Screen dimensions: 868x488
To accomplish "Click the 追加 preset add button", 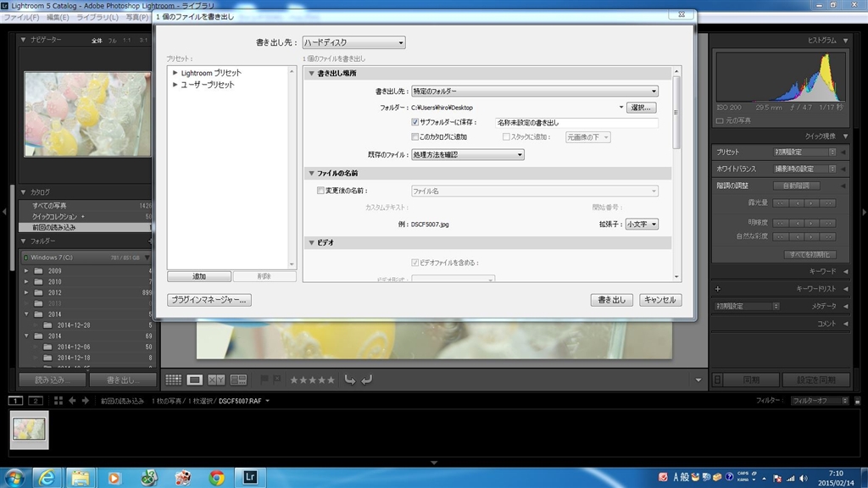I will 199,276.
